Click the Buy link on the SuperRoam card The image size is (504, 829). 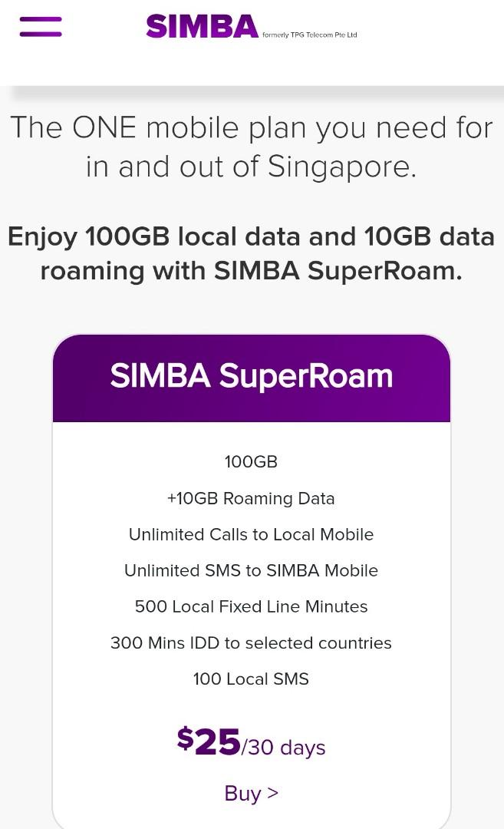(251, 793)
